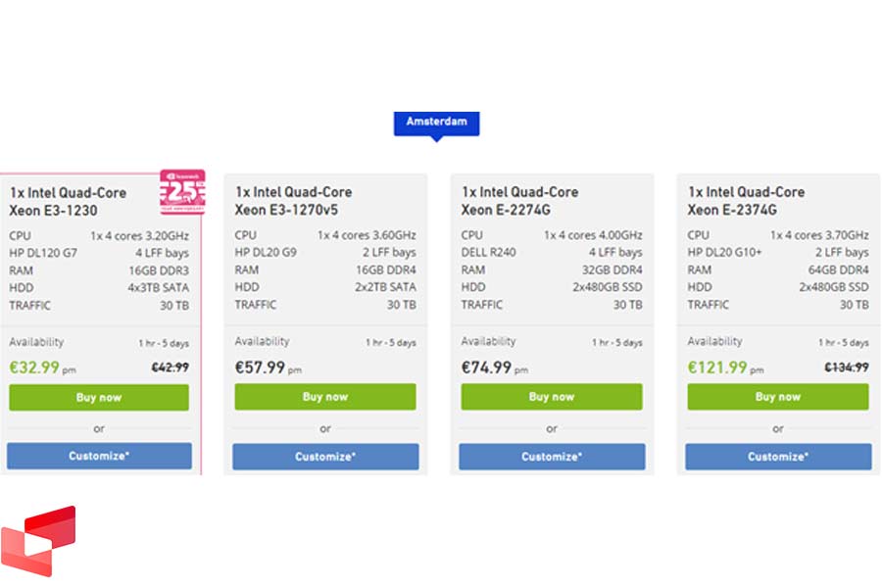Click the crossed-out €42.99 price

[170, 367]
